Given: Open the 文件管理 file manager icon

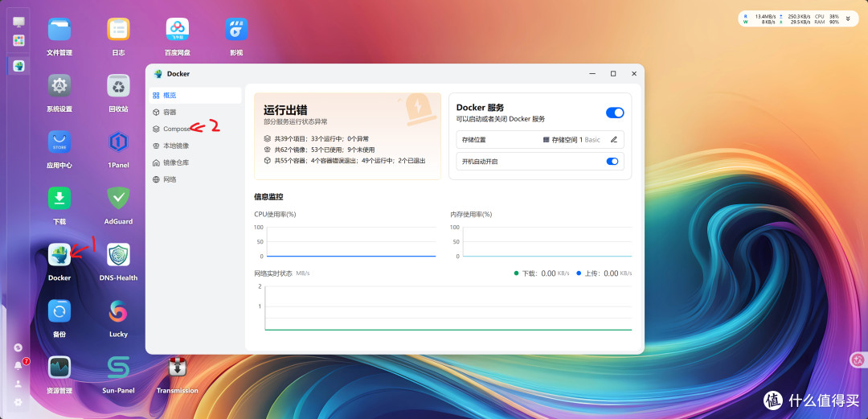Looking at the screenshot, I should point(59,30).
